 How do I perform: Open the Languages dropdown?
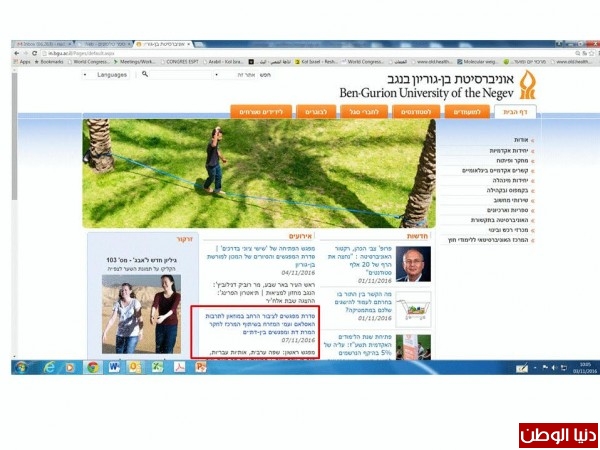pos(108,74)
